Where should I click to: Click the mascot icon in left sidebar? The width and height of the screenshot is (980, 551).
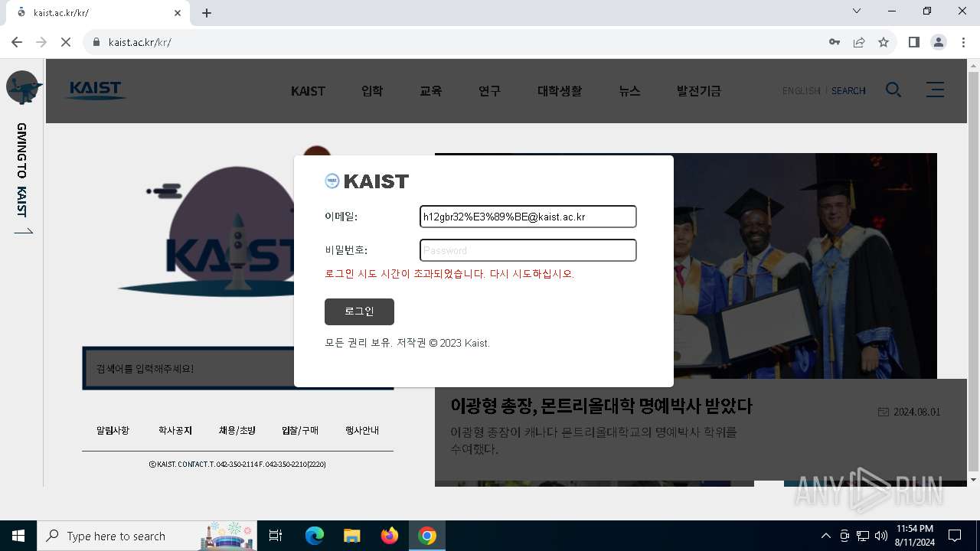24,88
